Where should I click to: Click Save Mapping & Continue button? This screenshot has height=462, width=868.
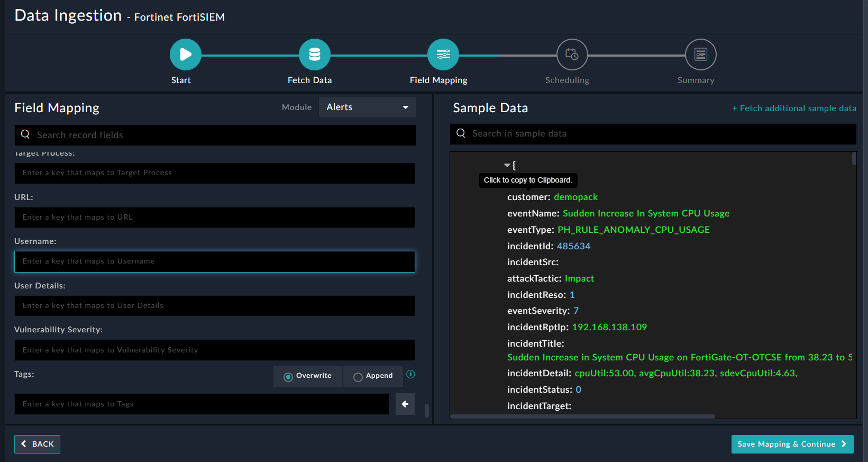[792, 444]
